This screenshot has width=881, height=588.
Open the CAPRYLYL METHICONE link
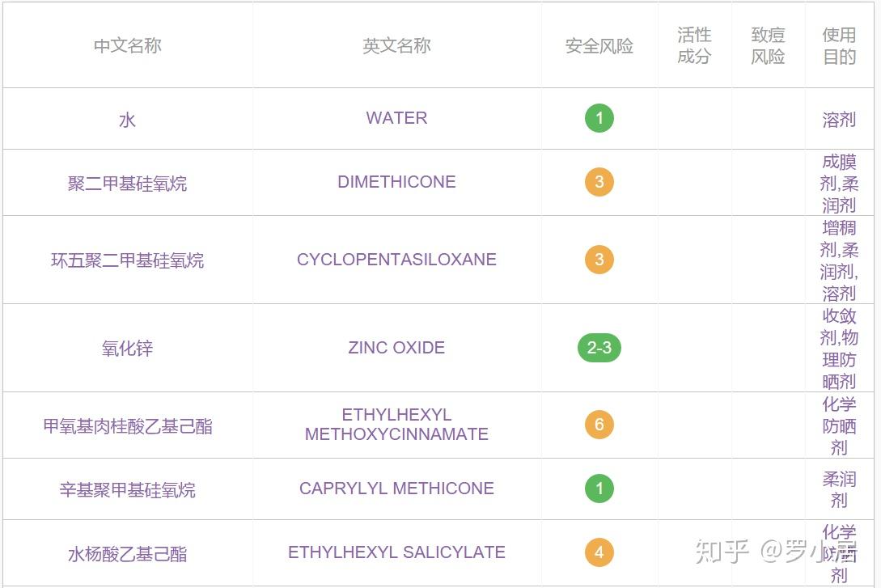[396, 488]
